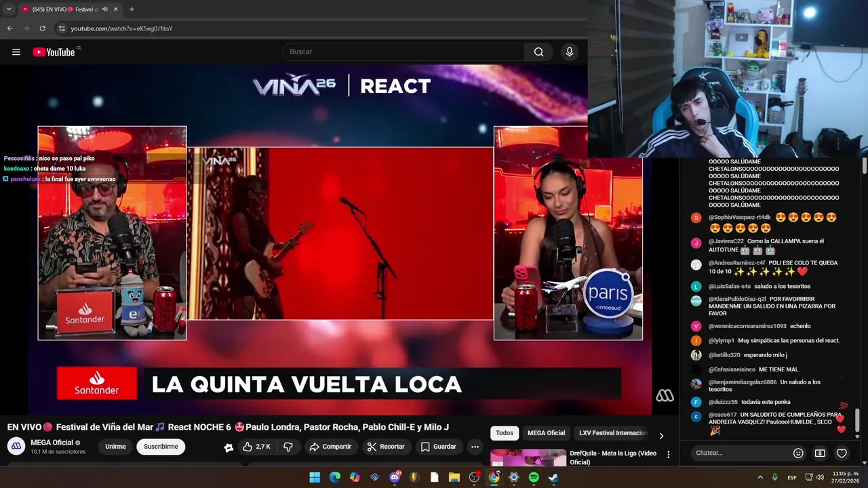Click @AndreaRamirez-c4f chat avatar
868x488 pixels.
pos(696,265)
